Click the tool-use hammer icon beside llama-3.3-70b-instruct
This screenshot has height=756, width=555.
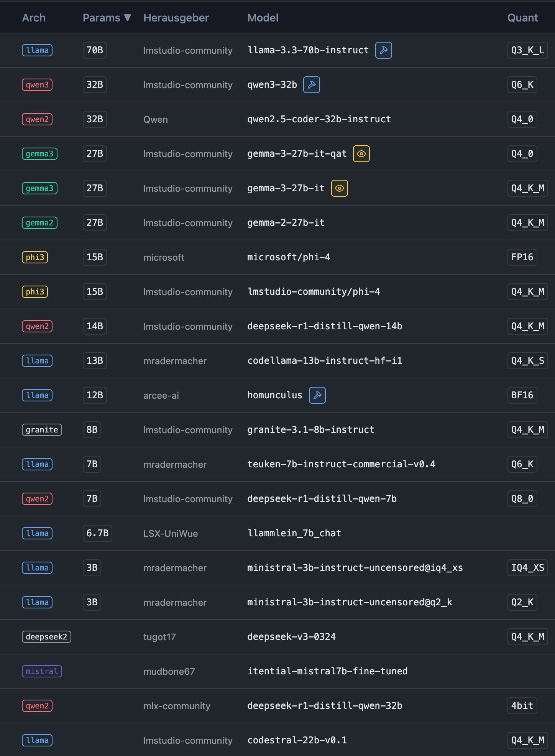[383, 50]
